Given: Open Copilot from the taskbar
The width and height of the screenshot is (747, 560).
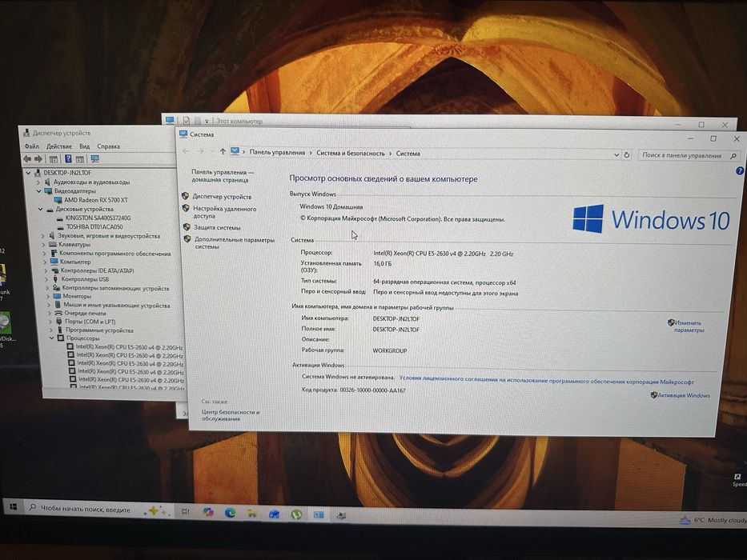Looking at the screenshot, I should click(x=207, y=512).
